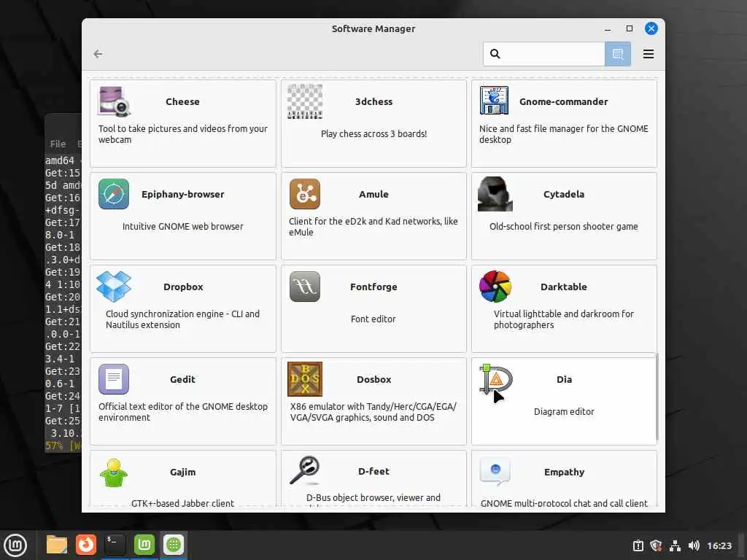This screenshot has height=560, width=747.
Task: Click the Cheese webcam tool description
Action: pos(183,134)
